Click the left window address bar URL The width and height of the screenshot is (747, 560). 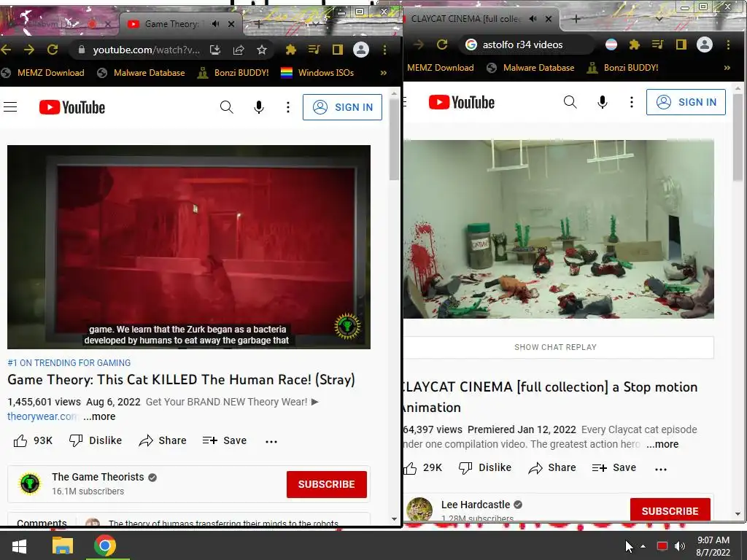(146, 50)
